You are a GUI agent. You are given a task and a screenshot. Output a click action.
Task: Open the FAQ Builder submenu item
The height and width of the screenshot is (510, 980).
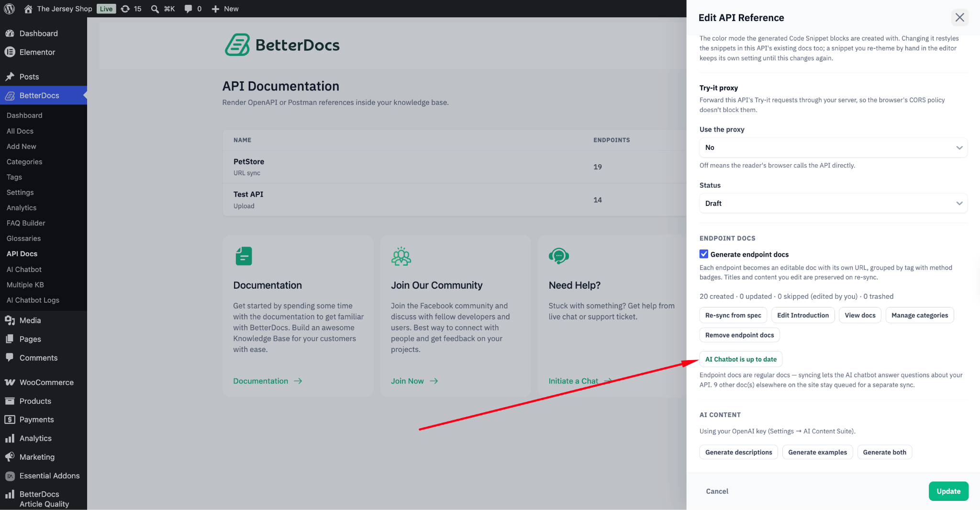(x=26, y=223)
